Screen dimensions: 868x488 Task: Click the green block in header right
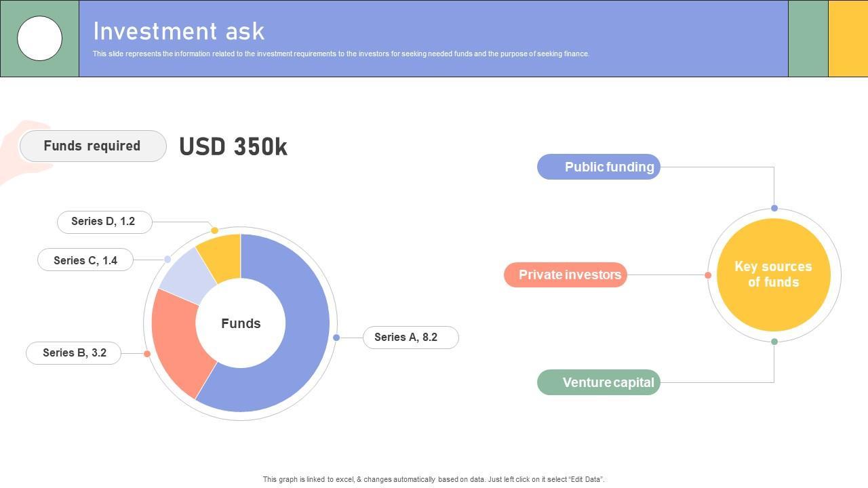point(808,39)
